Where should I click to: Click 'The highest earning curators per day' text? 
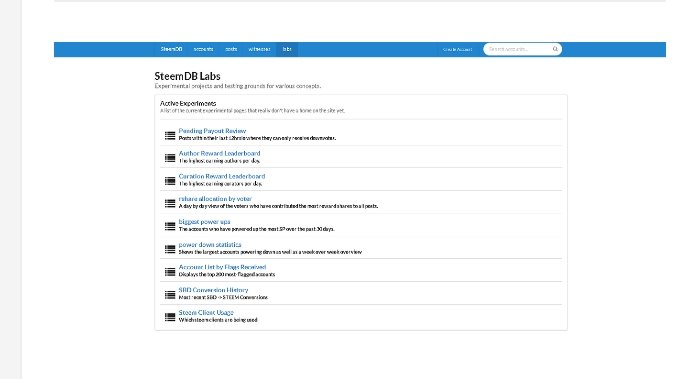point(220,184)
